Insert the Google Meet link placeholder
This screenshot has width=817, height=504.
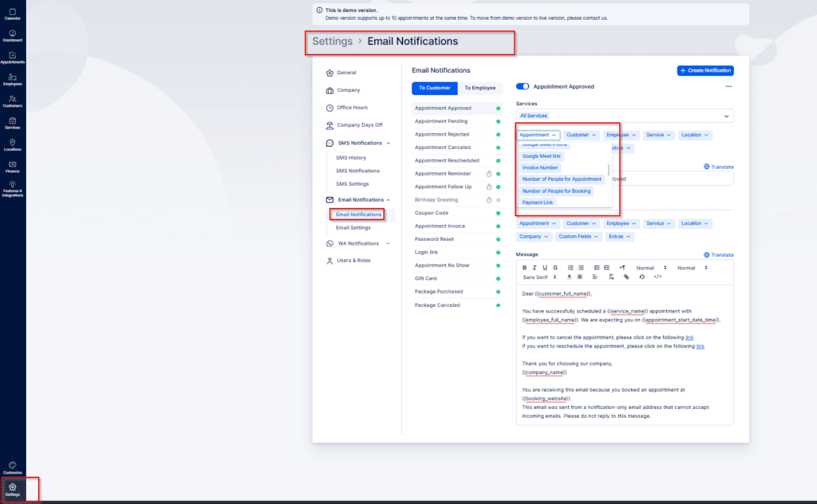[542, 156]
